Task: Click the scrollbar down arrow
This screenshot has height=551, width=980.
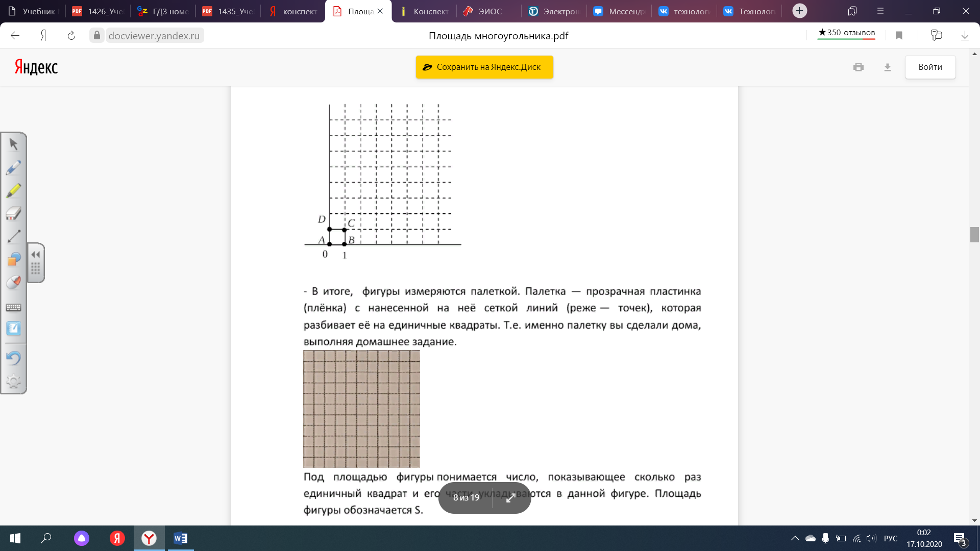Action: point(974,520)
